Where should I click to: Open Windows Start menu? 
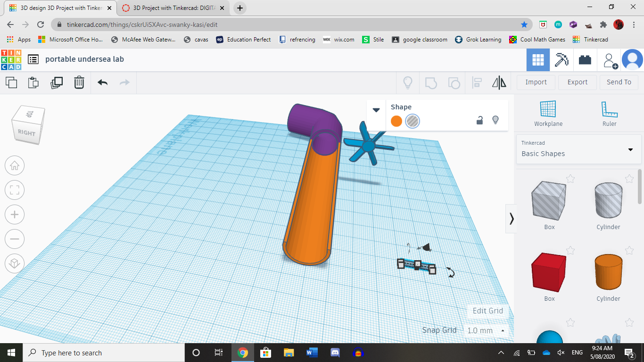(x=11, y=353)
